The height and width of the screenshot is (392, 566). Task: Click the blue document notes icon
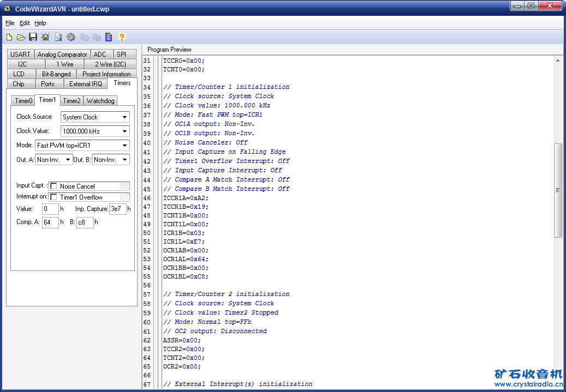point(109,37)
